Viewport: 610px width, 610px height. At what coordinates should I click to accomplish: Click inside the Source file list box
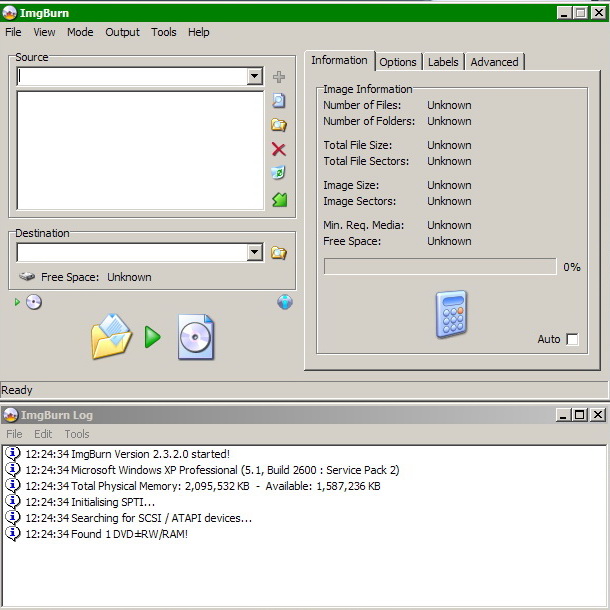(140, 151)
